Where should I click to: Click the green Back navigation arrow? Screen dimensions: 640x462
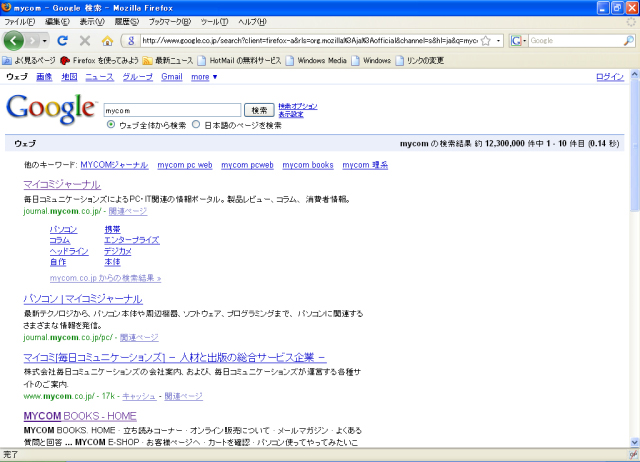13,41
